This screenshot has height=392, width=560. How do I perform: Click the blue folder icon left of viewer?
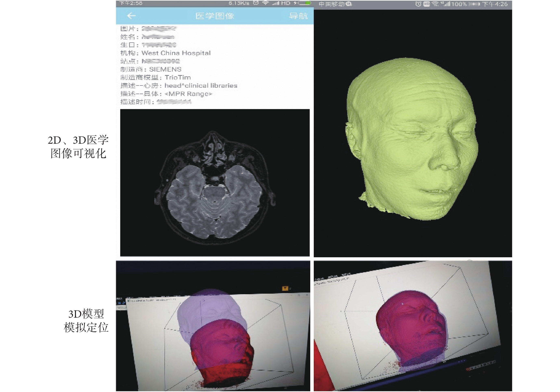click(119, 303)
